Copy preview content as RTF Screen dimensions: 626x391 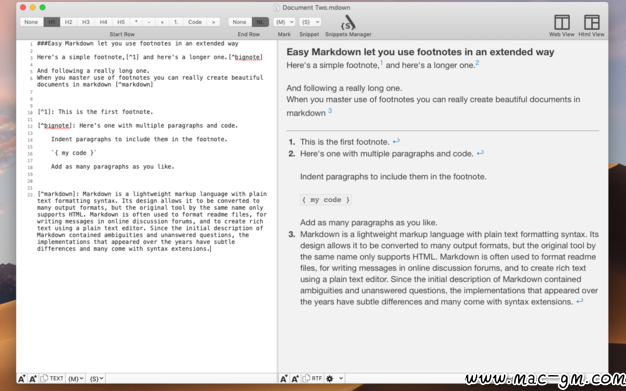313,378
